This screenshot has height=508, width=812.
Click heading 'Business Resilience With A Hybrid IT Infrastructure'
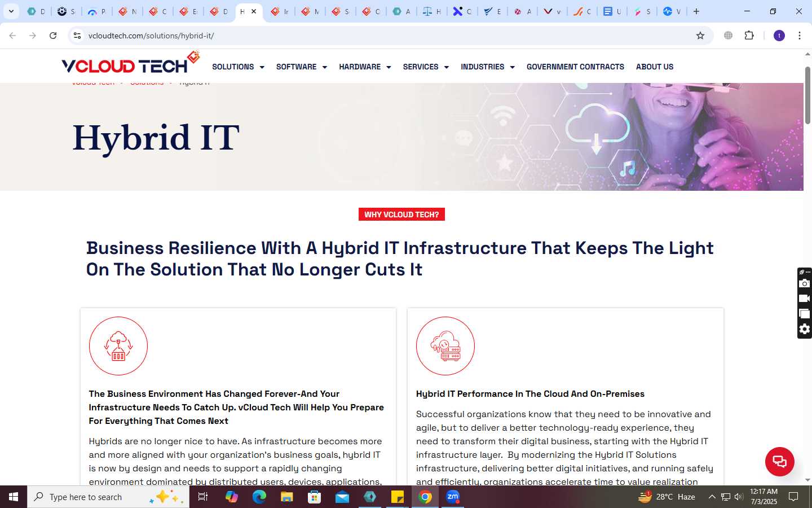click(400, 259)
